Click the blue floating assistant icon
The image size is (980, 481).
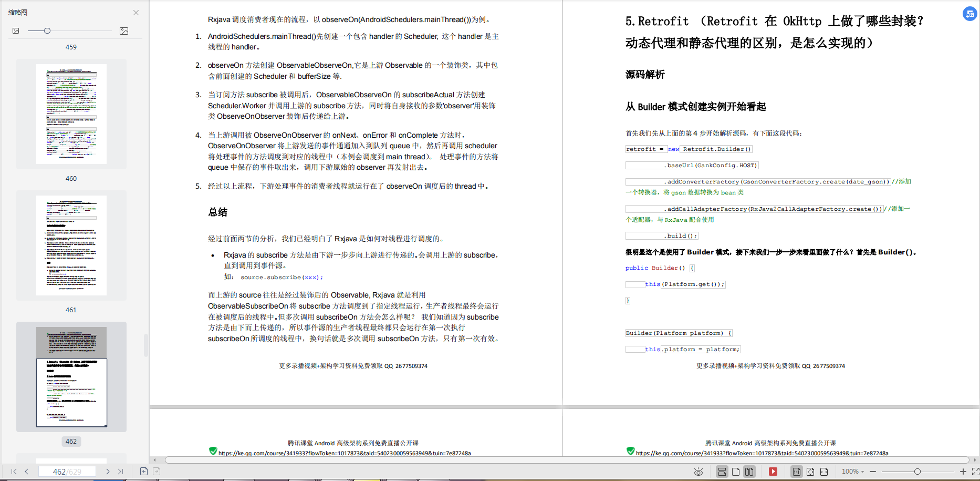(969, 14)
